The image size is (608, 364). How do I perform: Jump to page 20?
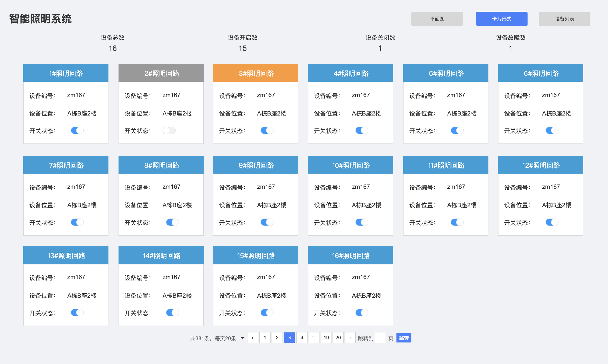tap(338, 338)
